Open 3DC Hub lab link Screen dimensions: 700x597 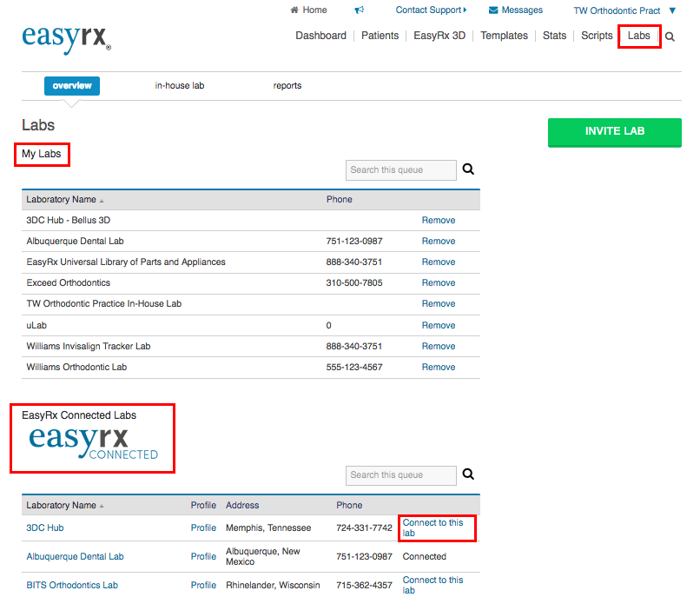[44, 527]
